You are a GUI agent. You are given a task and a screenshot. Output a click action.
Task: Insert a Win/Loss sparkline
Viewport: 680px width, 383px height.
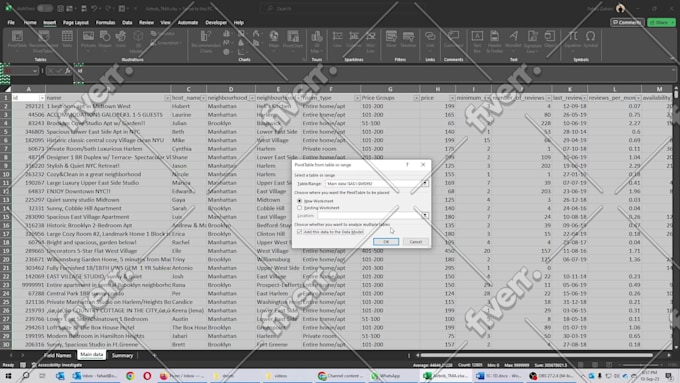pyautogui.click(x=370, y=40)
